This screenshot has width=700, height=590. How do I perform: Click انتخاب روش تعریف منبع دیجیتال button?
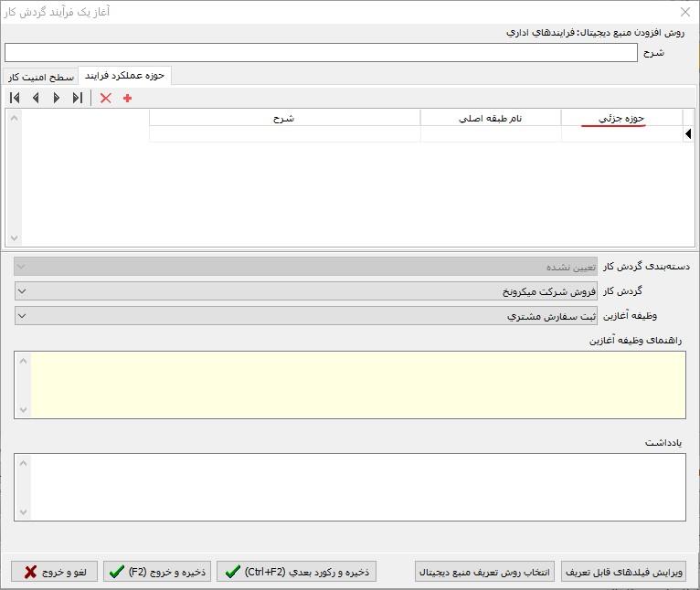tap(484, 572)
